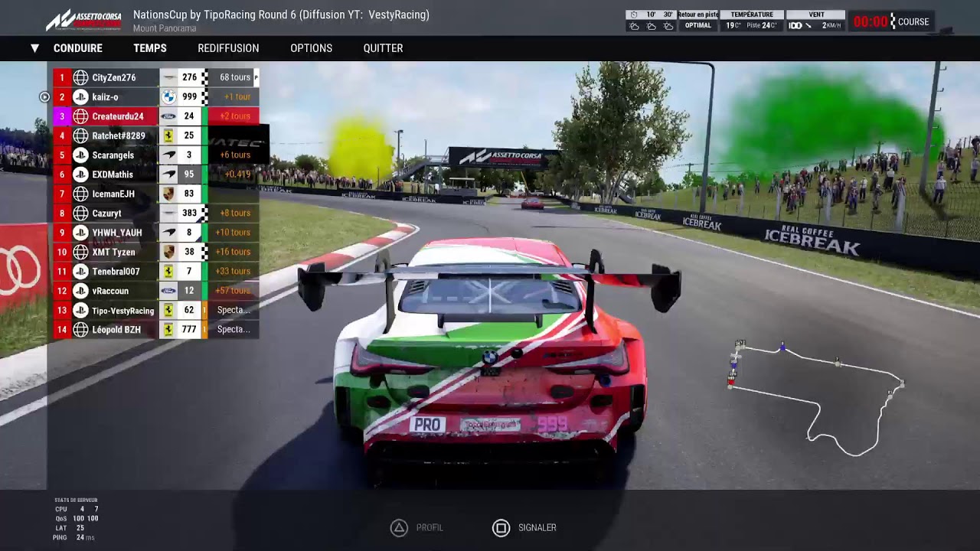Click the Assetto Corsa logo in the header
The image size is (980, 551).
(x=83, y=21)
